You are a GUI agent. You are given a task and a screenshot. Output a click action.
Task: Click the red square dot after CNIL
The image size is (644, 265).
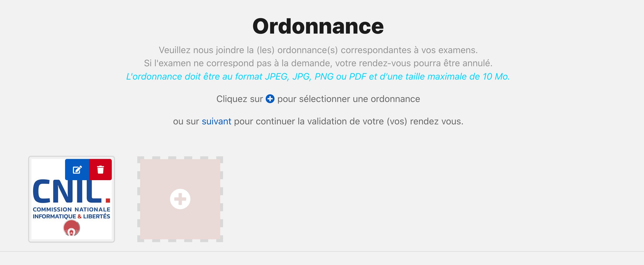108,200
